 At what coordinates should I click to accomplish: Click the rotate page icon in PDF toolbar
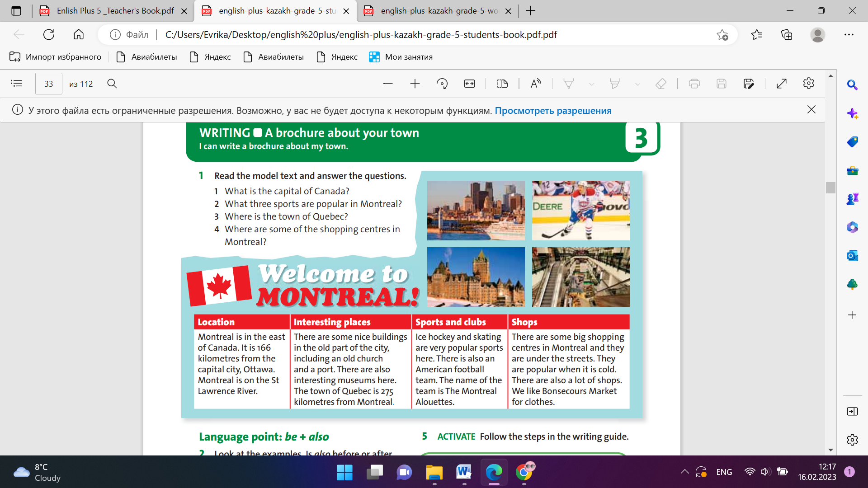pos(442,84)
